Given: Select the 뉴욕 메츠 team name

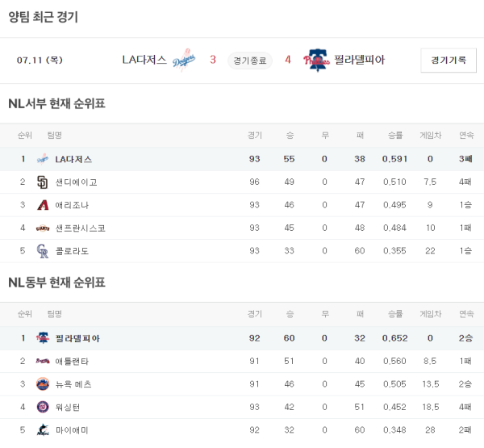Looking at the screenshot, I should [x=74, y=384].
